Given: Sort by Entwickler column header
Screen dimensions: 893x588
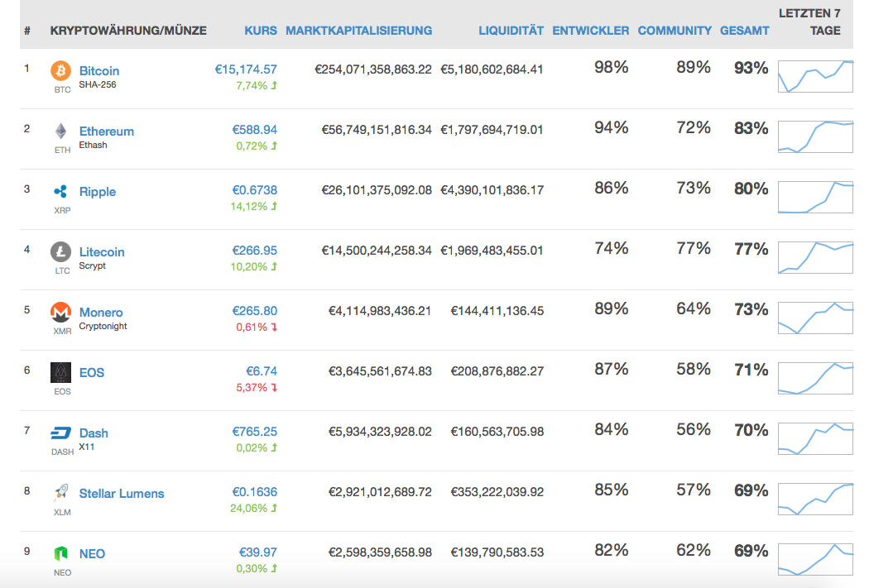Looking at the screenshot, I should coord(591,31).
